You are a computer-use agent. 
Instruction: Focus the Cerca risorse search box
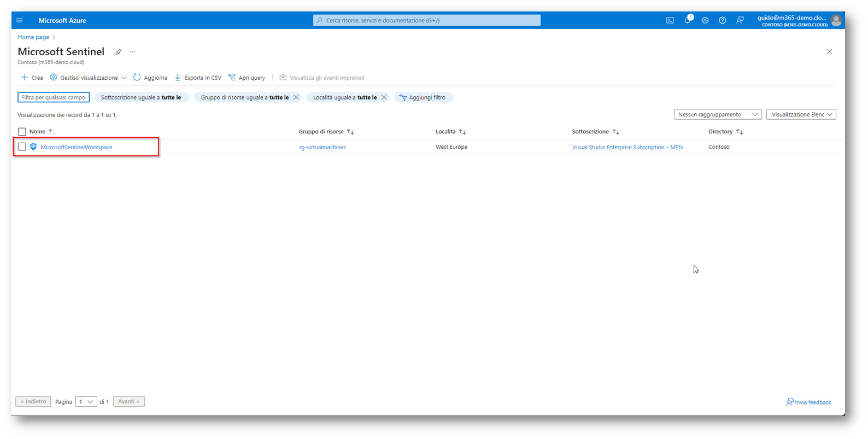pos(427,20)
